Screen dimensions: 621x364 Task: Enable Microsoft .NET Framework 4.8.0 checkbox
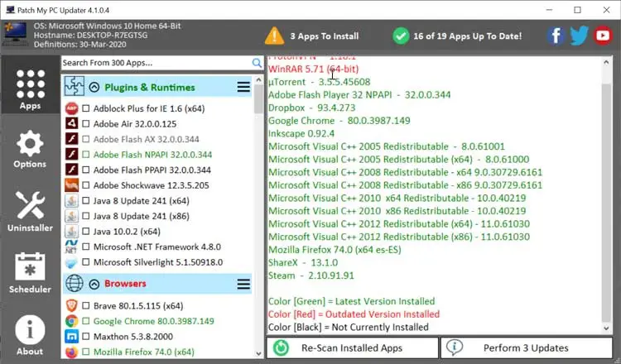click(x=85, y=247)
